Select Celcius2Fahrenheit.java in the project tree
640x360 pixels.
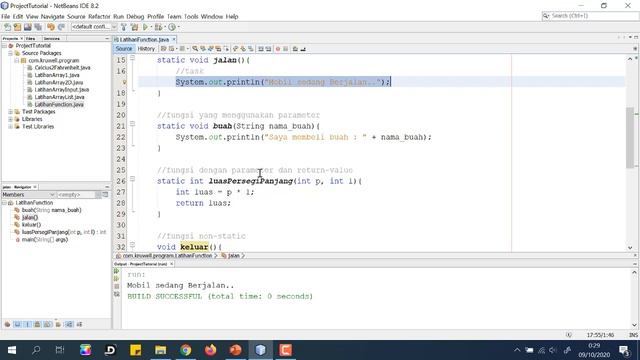(x=62, y=68)
